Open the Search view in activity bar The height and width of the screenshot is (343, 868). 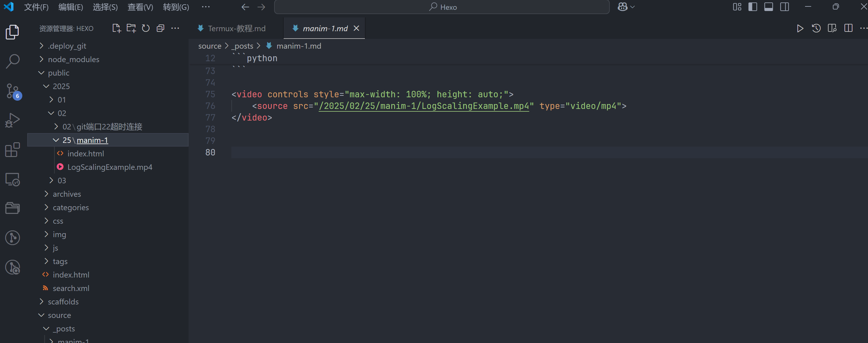(13, 62)
